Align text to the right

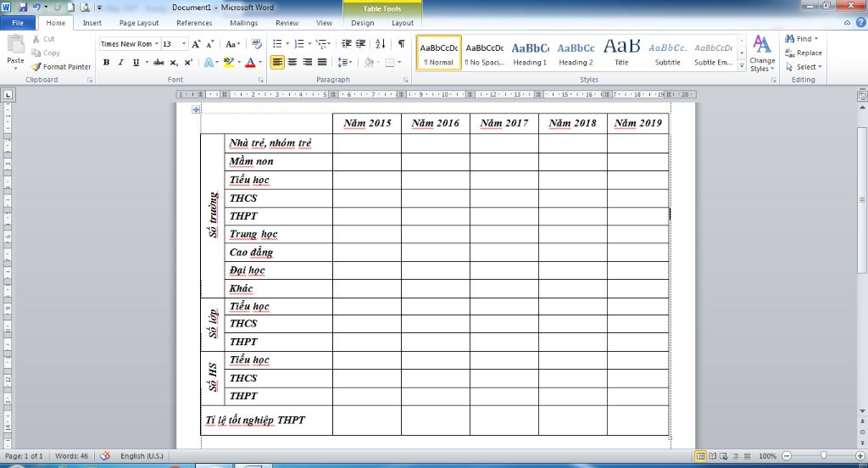tap(307, 62)
